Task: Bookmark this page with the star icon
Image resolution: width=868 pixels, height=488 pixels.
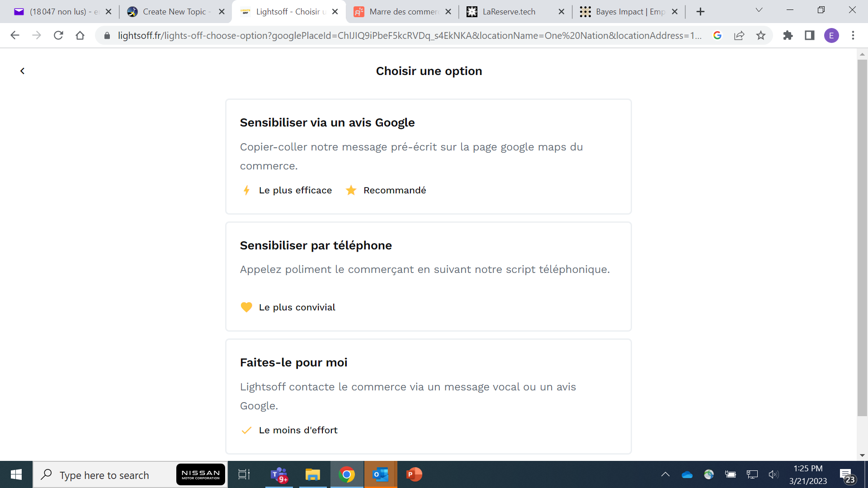Action: coord(761,35)
